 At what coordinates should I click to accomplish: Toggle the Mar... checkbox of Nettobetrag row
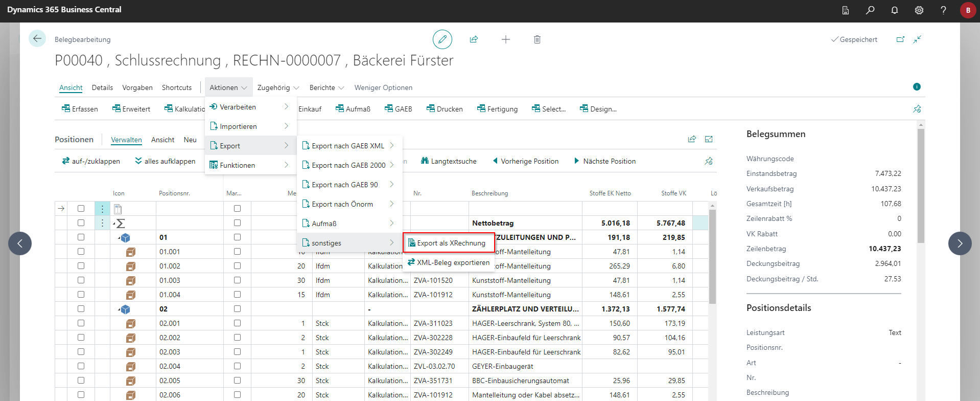237,223
